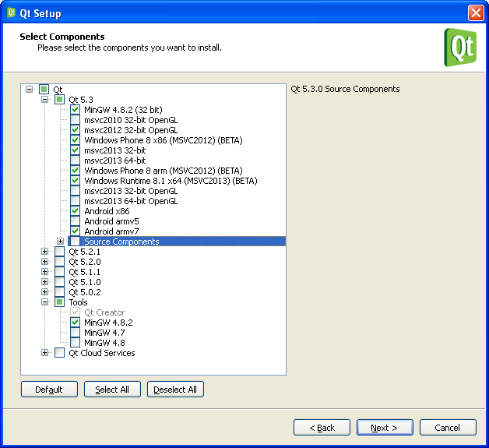Select the 'Android x86' row label

(x=107, y=211)
